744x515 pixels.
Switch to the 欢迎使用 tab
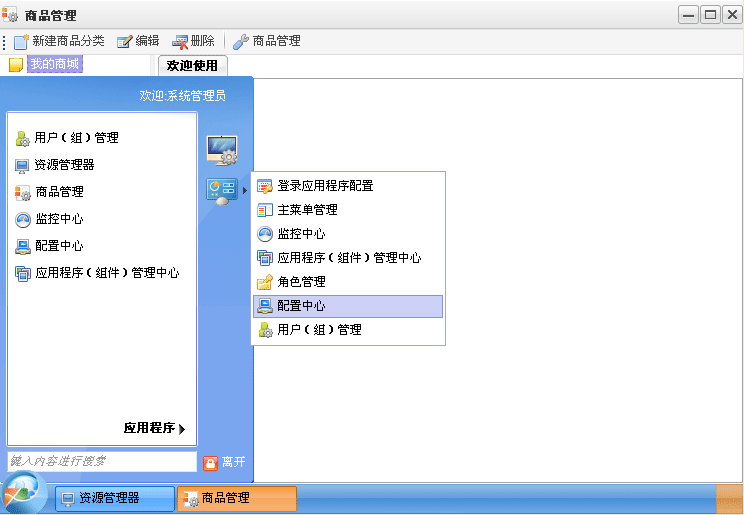192,66
